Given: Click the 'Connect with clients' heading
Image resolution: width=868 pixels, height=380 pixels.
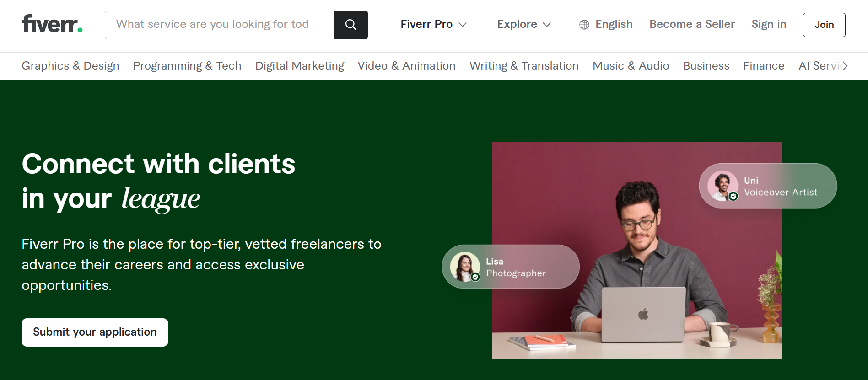Looking at the screenshot, I should pyautogui.click(x=158, y=164).
